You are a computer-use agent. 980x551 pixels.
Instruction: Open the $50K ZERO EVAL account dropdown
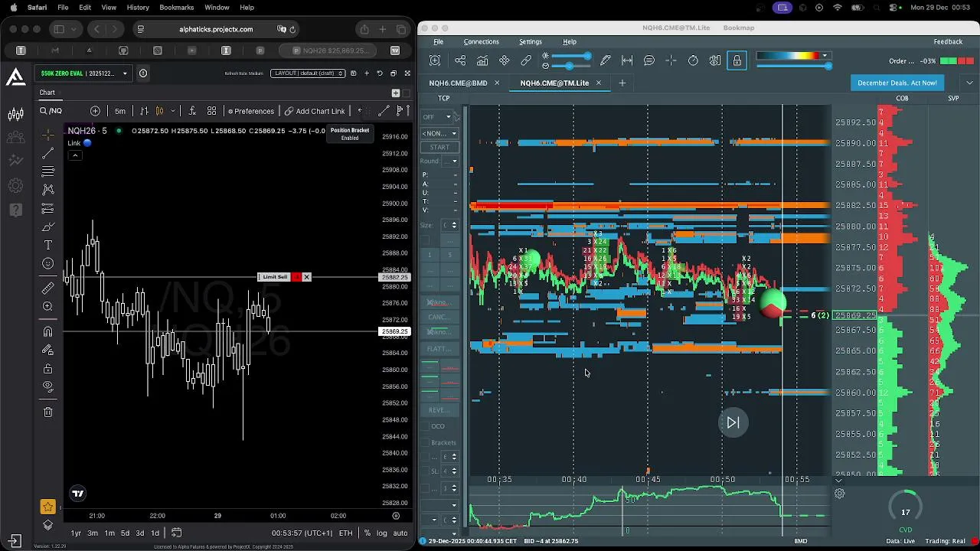pyautogui.click(x=84, y=73)
